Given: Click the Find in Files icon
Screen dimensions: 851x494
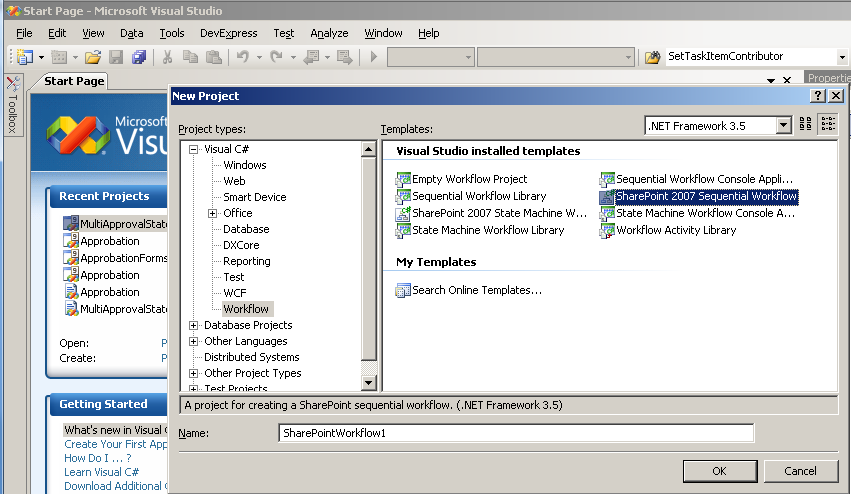Looking at the screenshot, I should tap(653, 56).
